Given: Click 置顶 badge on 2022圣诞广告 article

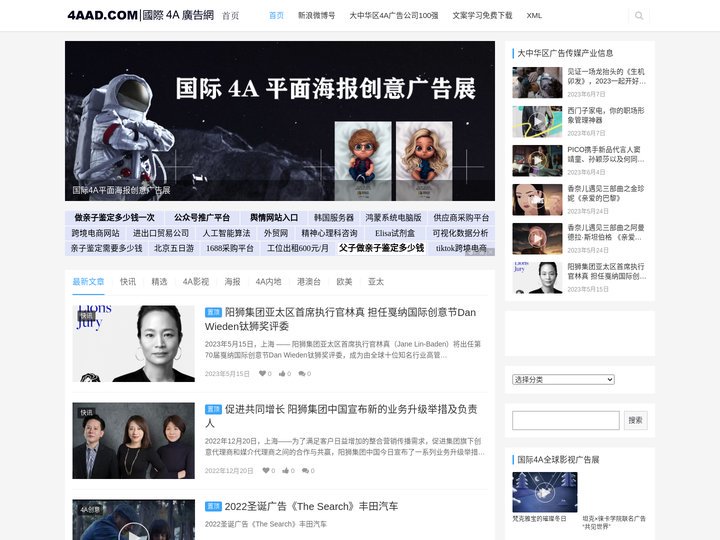Looking at the screenshot, I should pyautogui.click(x=213, y=506).
